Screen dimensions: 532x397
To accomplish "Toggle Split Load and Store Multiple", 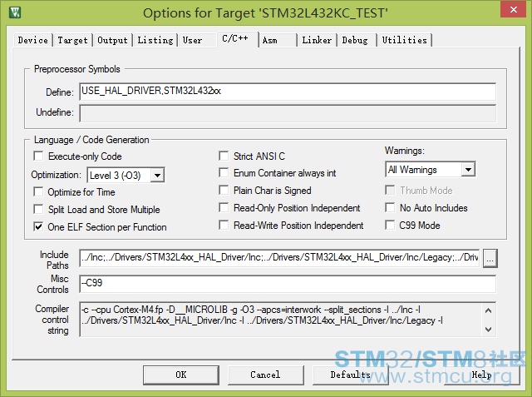I will point(38,209).
